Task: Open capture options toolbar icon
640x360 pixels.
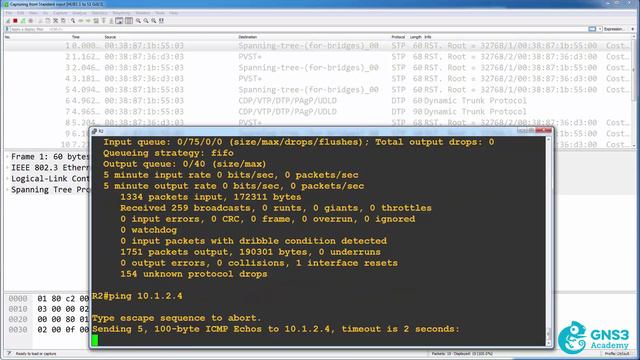Action: tap(31, 20)
